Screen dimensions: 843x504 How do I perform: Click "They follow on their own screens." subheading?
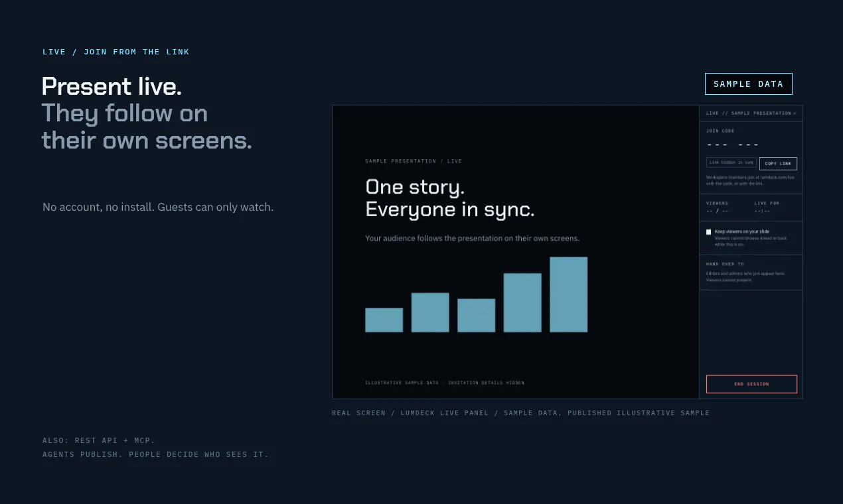147,127
